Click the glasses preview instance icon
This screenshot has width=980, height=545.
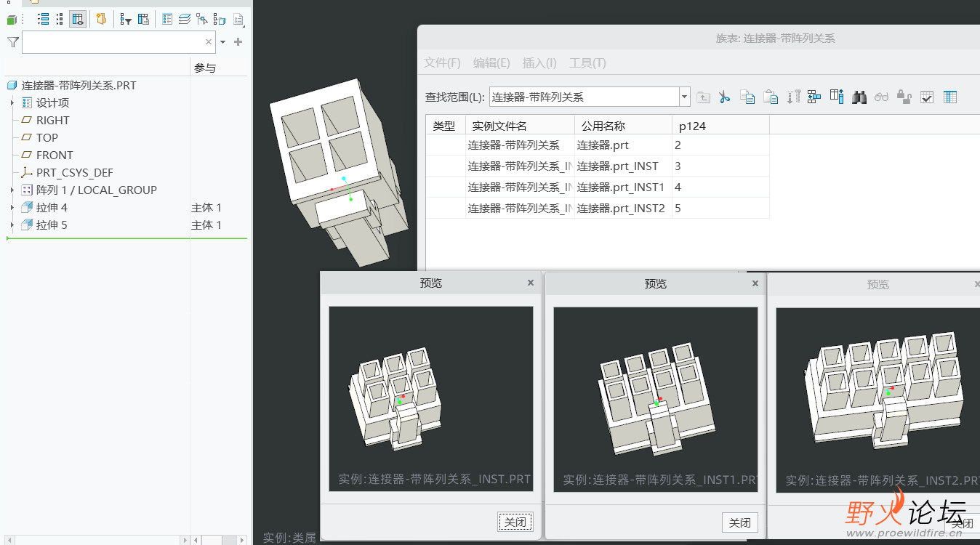click(882, 97)
